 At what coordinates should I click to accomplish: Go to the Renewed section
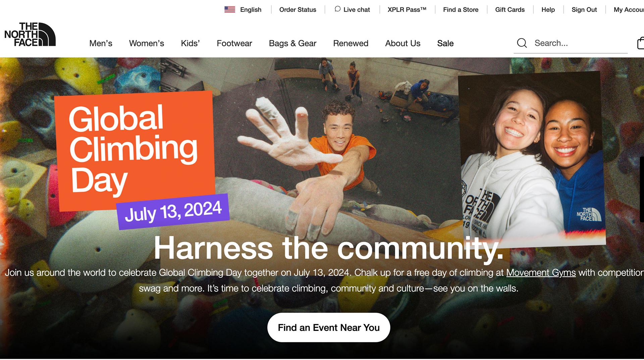tap(351, 43)
